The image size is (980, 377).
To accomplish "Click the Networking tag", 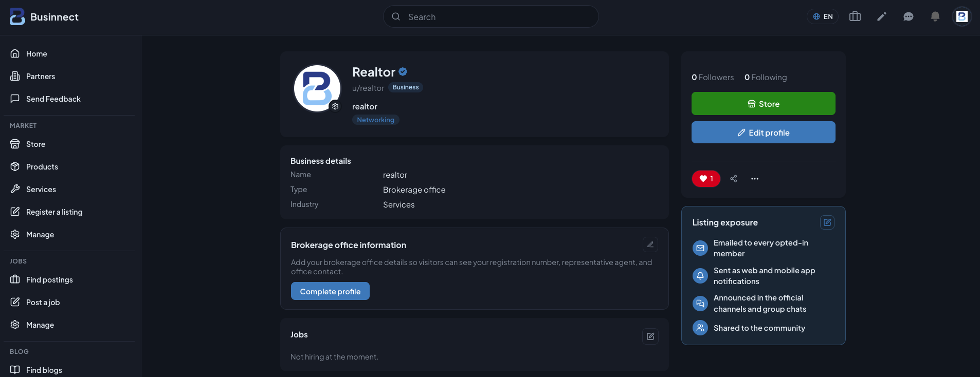I will (x=376, y=120).
